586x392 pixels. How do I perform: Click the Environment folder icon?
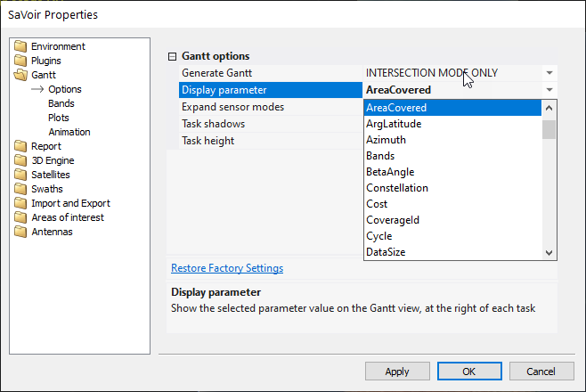[21, 46]
